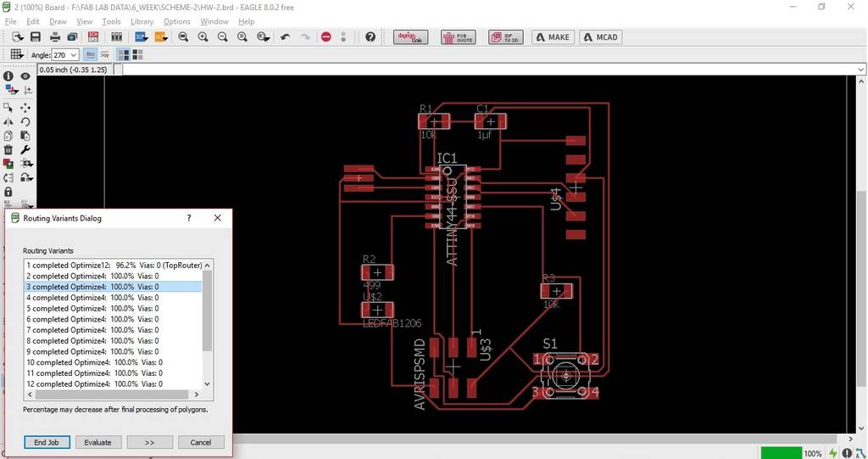Click the MAKE button
This screenshot has height=459, width=868.
(x=553, y=37)
